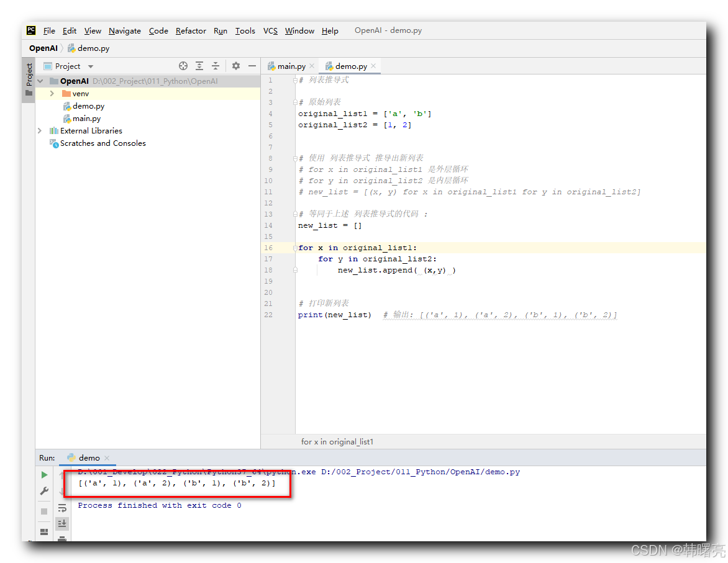Toggle the Project sidebar panel

29,74
